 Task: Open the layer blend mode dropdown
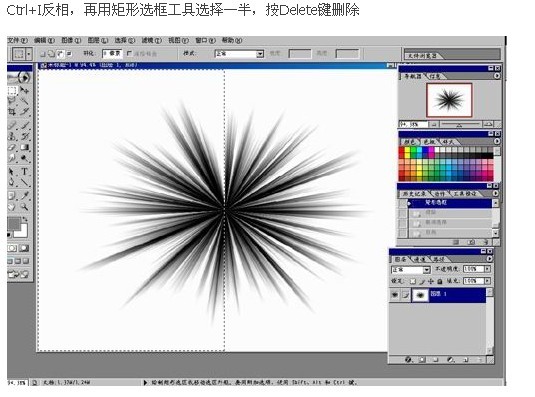click(410, 269)
